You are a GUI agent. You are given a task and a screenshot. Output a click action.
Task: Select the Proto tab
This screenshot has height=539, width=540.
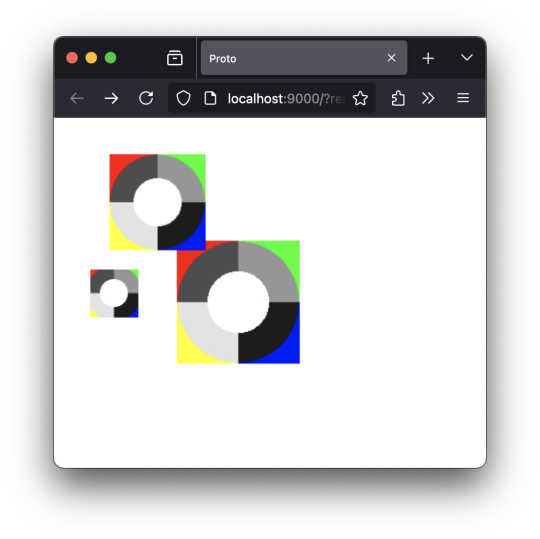(304, 58)
